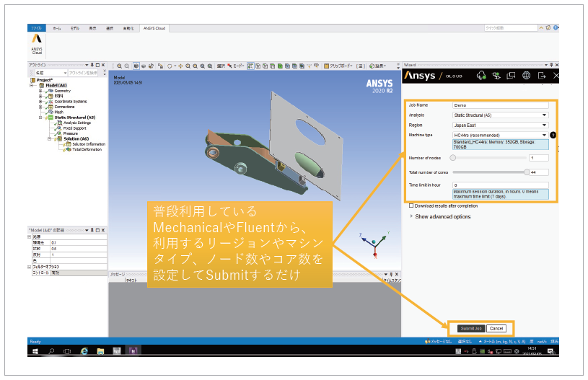Open the ファイル file tab
Screen dimensions: 588x380
pos(36,28)
